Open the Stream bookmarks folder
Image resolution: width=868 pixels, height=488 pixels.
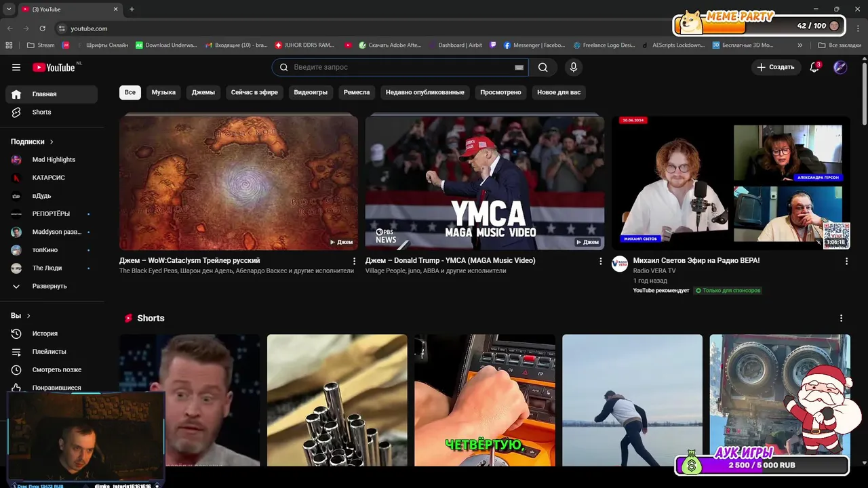(x=41, y=45)
